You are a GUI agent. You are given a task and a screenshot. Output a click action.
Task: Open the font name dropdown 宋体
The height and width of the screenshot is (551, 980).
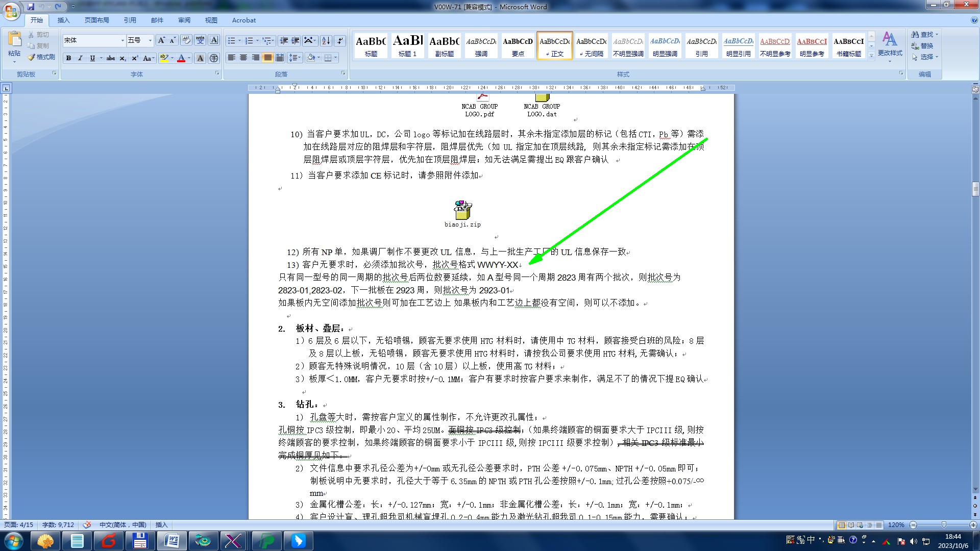tap(122, 40)
